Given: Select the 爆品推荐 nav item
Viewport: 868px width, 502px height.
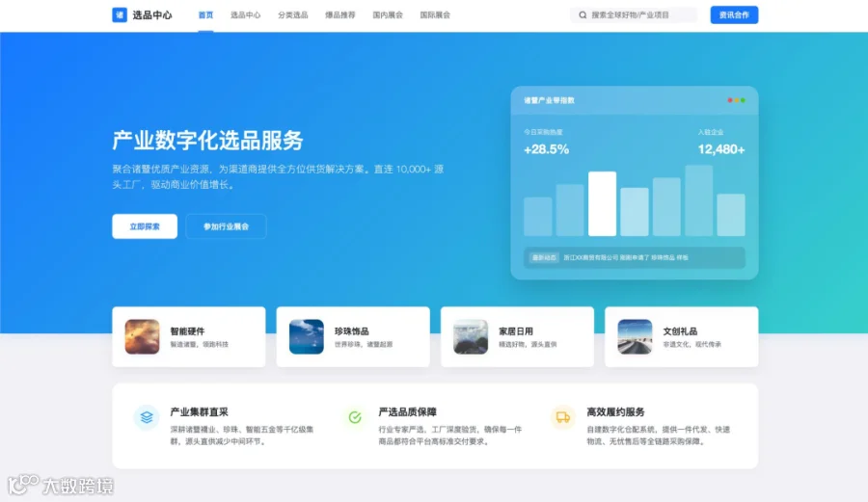Looking at the screenshot, I should pos(339,14).
